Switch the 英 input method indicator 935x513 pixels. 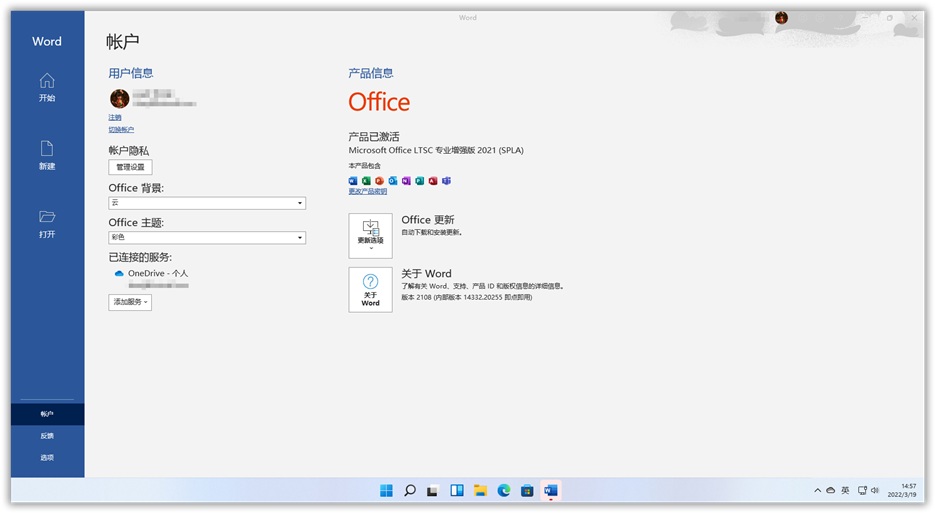tap(845, 490)
